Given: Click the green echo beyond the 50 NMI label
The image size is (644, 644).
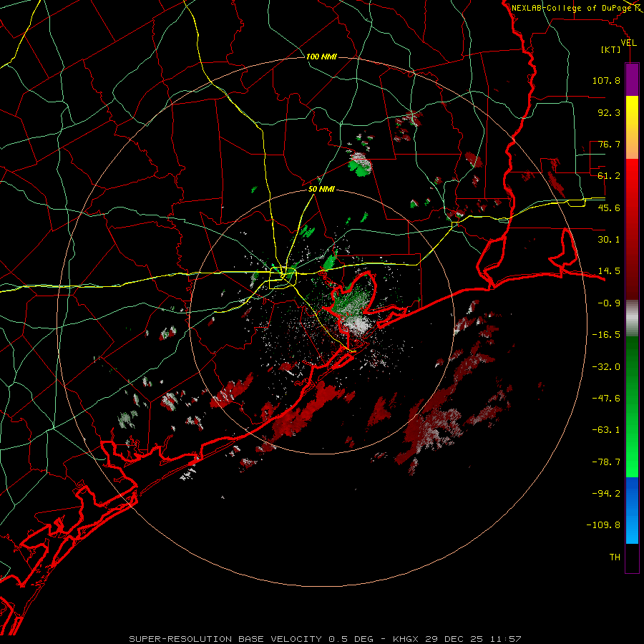Looking at the screenshot, I should 360,166.
